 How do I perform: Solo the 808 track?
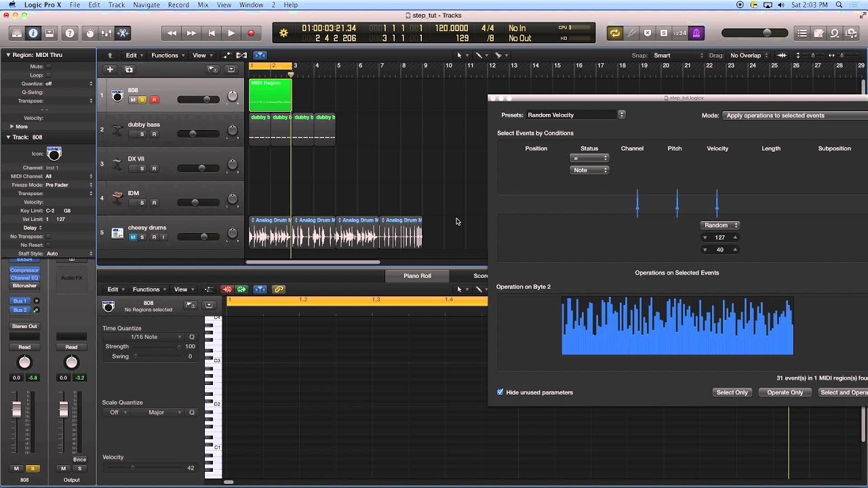tap(142, 100)
